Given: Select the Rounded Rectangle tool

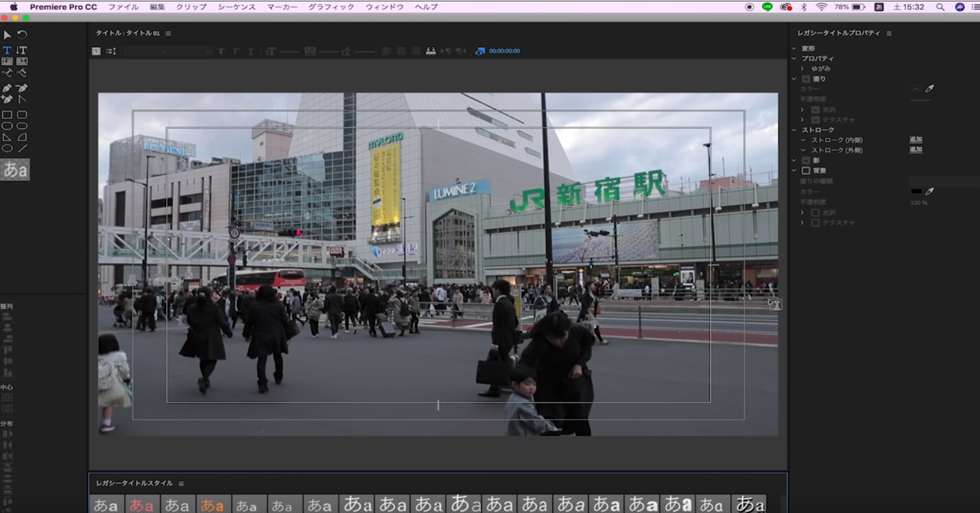Looking at the screenshot, I should click(x=22, y=126).
